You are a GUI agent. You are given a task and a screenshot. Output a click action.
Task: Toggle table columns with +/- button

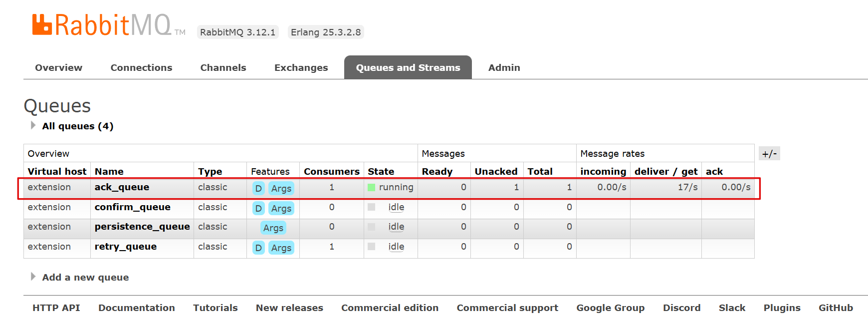(769, 153)
